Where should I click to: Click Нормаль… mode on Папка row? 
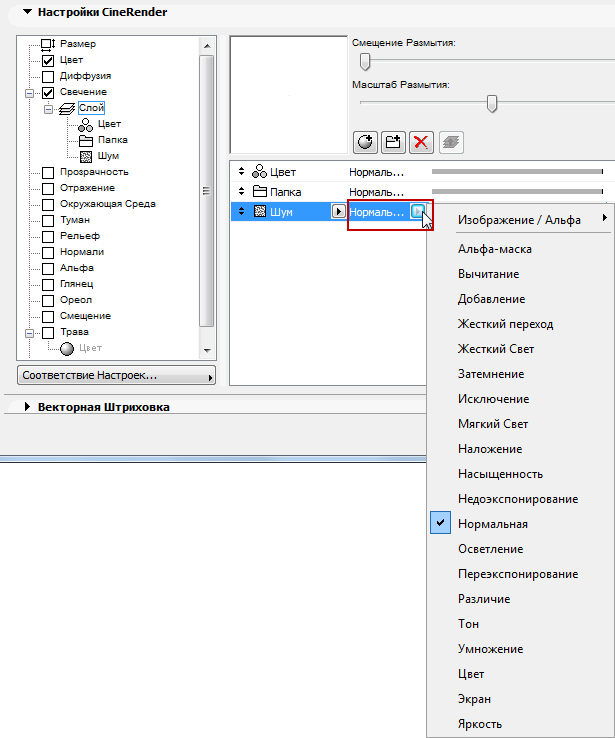coord(376,192)
